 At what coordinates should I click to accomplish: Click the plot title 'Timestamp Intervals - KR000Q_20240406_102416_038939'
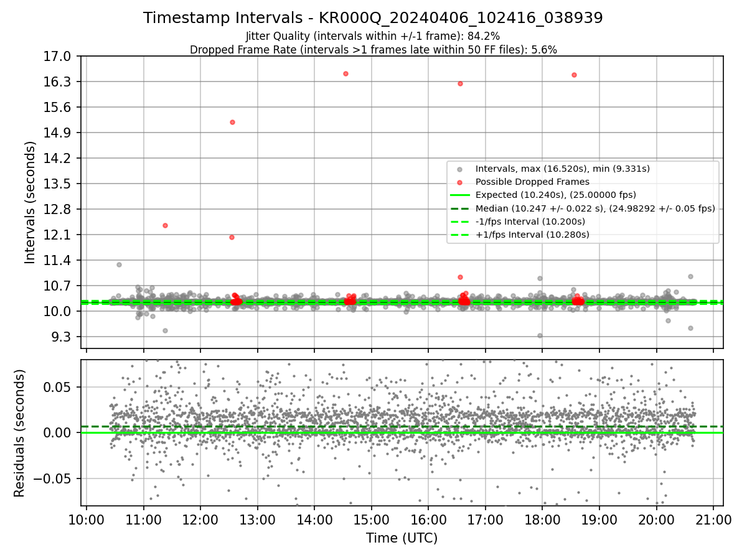click(x=373, y=18)
